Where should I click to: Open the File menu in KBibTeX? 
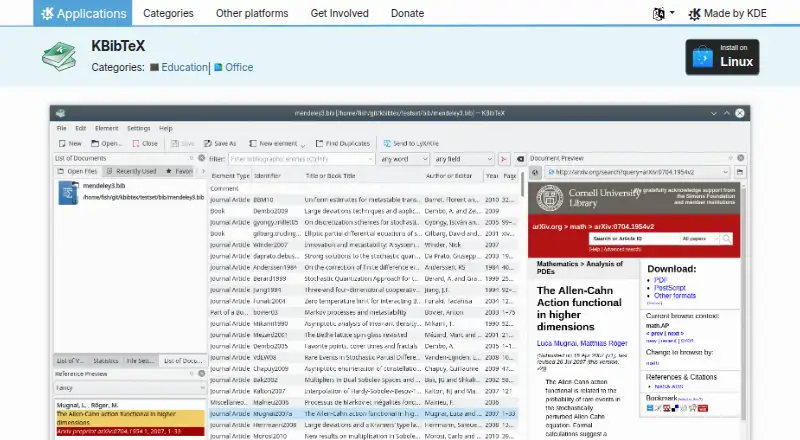(x=62, y=129)
